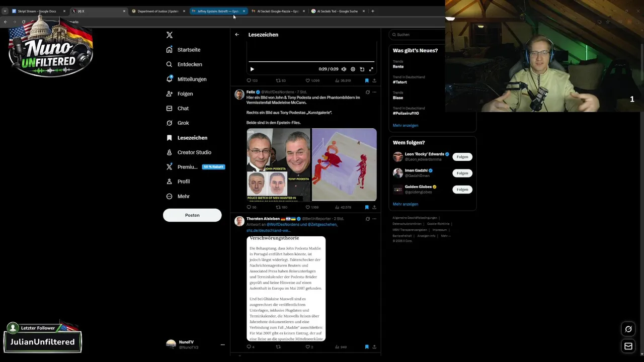
Task: Click Mehr anzeigen under Wem folgen
Action: click(x=406, y=204)
